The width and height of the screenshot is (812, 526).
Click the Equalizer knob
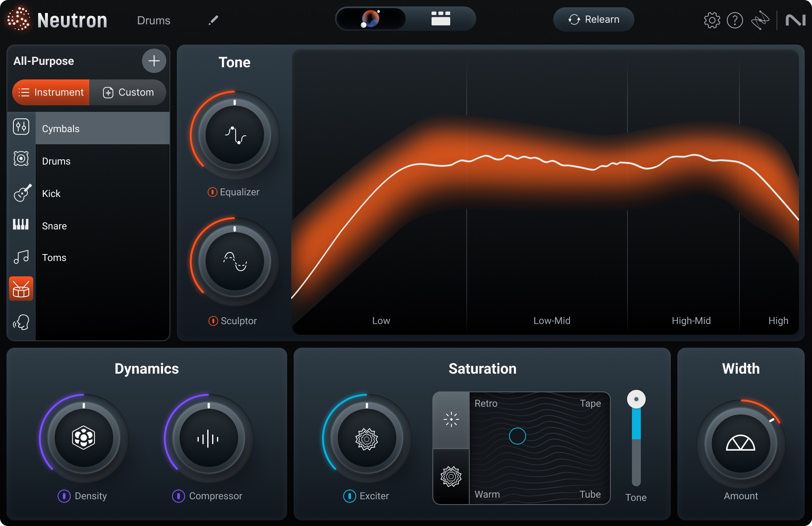point(235,135)
